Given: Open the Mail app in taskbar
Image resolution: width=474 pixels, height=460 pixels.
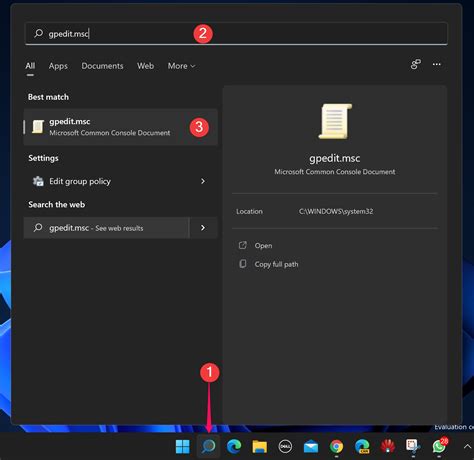Looking at the screenshot, I should tap(311, 447).
